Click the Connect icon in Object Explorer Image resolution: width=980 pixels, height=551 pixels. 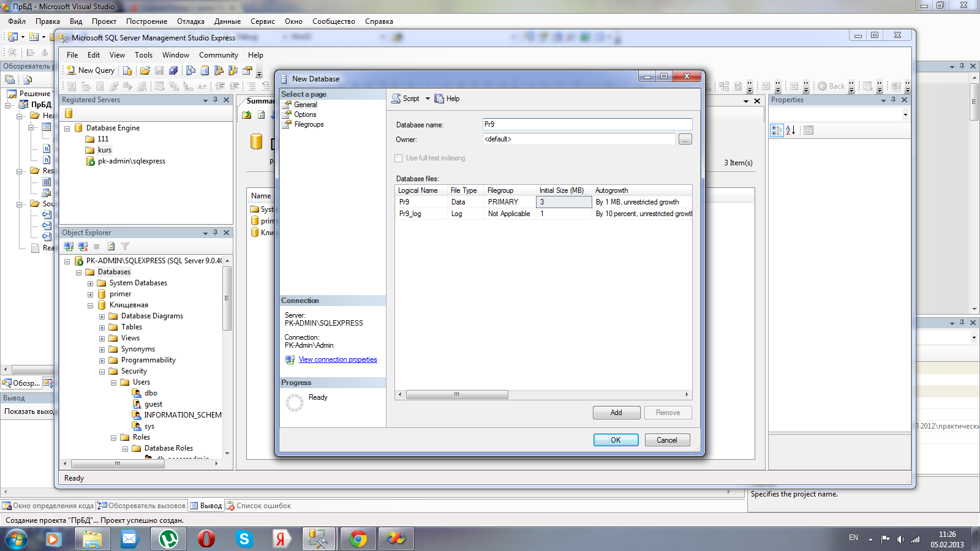tap(69, 246)
